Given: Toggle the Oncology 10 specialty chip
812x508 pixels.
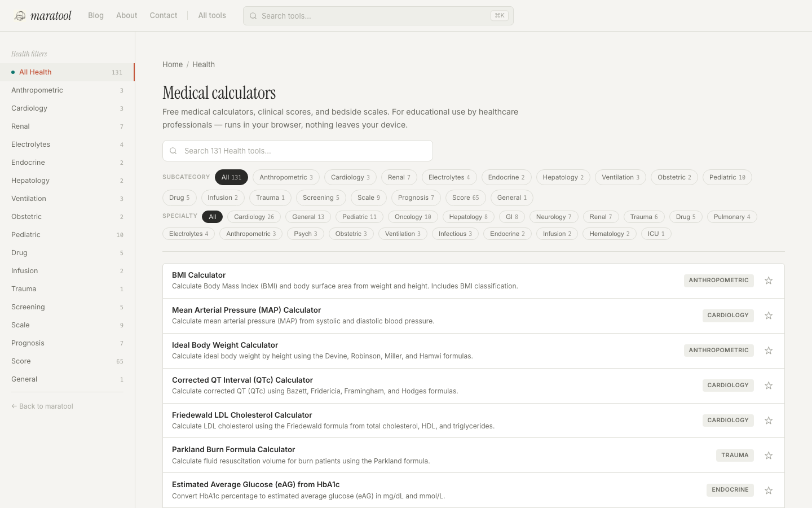Looking at the screenshot, I should pyautogui.click(x=413, y=217).
